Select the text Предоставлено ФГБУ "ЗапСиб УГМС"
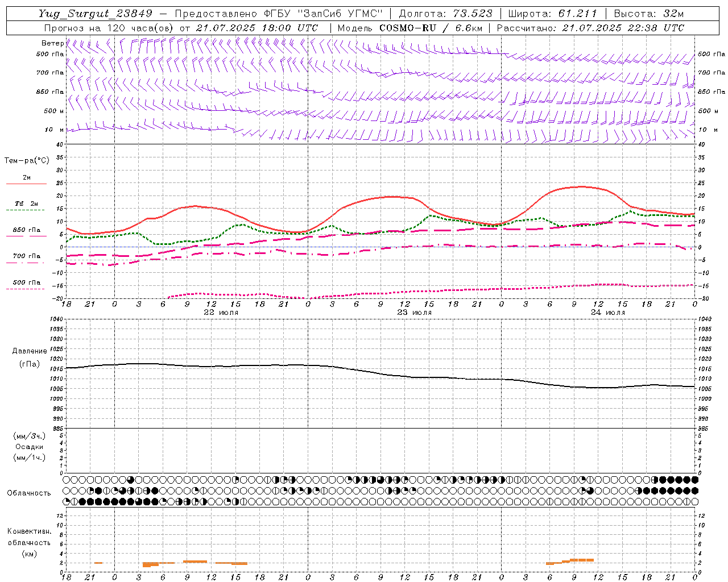 pos(279,14)
